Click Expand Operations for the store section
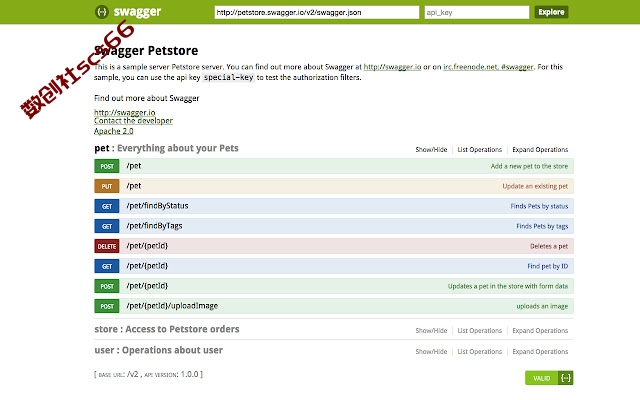The width and height of the screenshot is (640, 400). pos(540,331)
